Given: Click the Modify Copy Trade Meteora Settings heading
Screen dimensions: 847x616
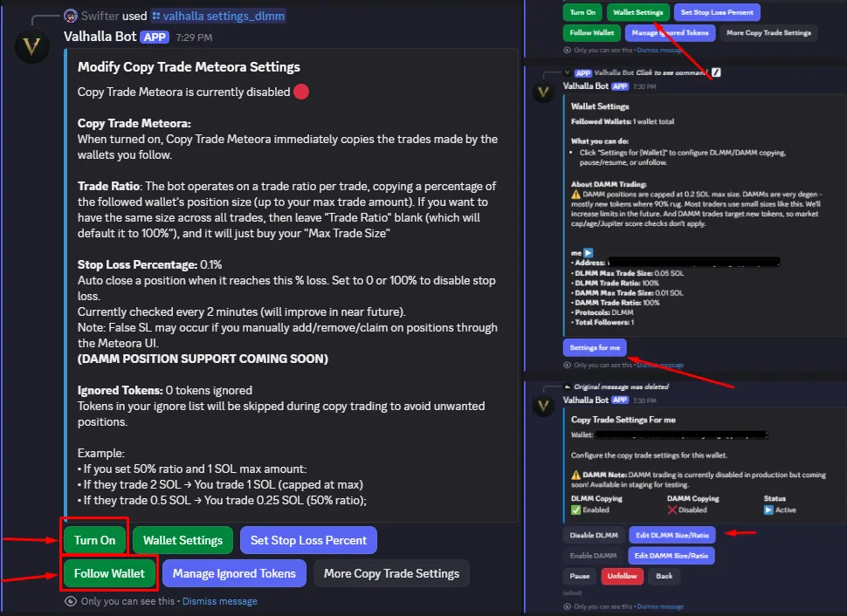Looking at the screenshot, I should click(x=189, y=67).
